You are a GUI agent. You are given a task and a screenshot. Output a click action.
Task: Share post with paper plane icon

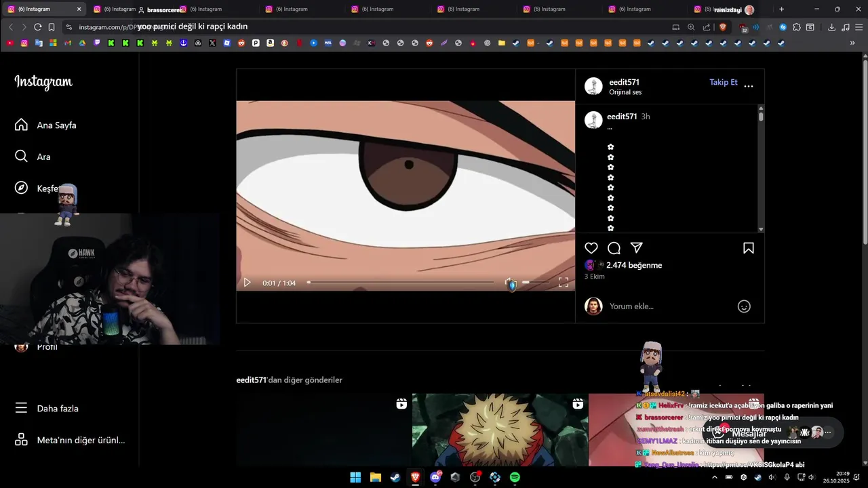click(x=636, y=248)
